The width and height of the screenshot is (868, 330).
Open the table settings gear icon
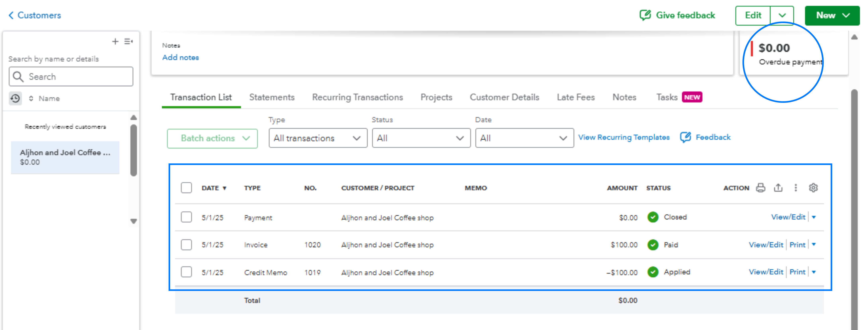pos(813,188)
